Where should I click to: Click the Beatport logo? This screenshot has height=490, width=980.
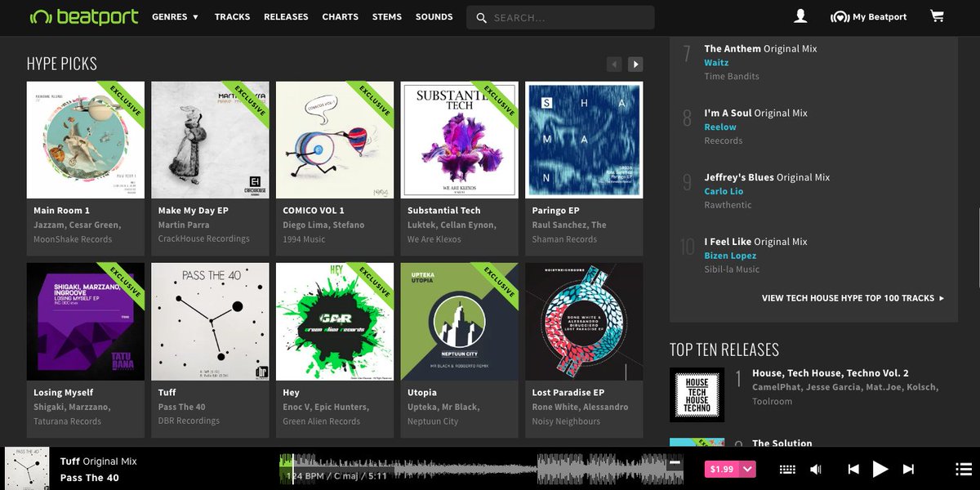tap(84, 16)
